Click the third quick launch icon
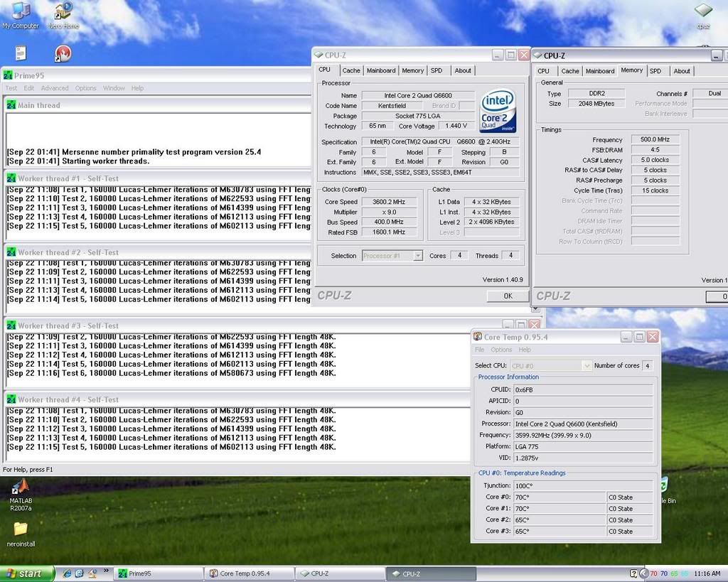Screen dimensions: 728x582 coord(92,573)
